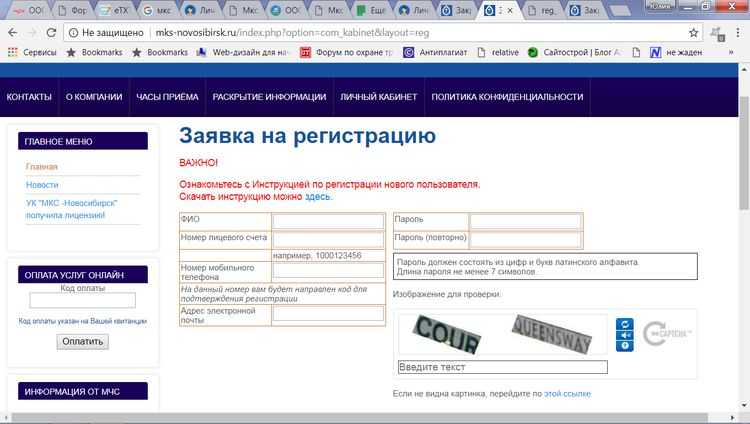Click the browser forward arrow
Screen dimensions: 750x424
pos(32,33)
